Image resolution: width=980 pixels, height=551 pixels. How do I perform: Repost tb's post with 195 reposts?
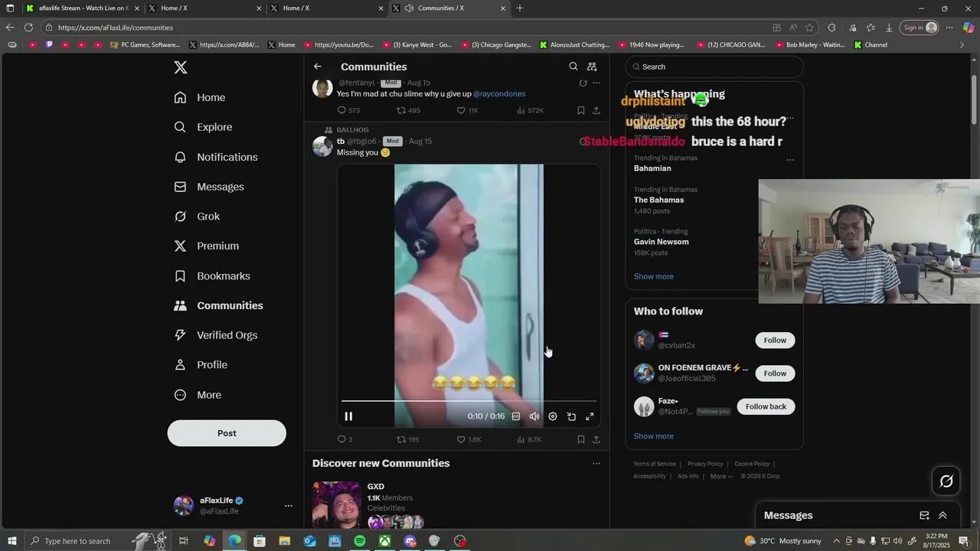point(407,439)
